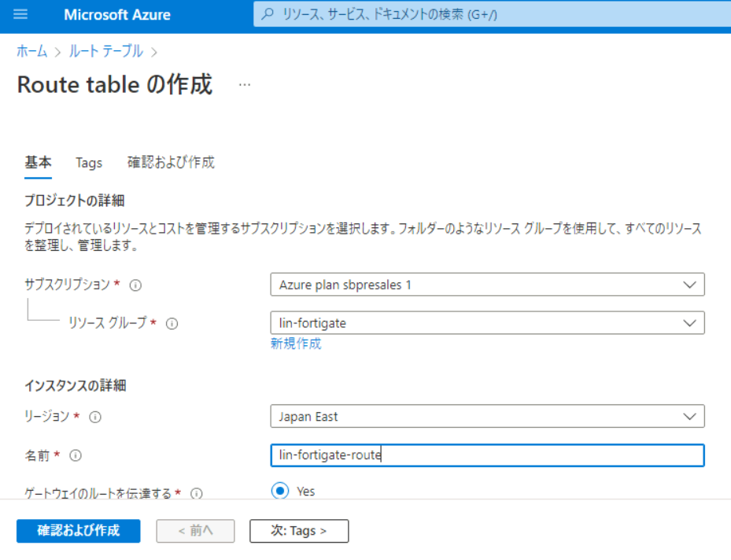This screenshot has width=731, height=560.
Task: Go to ホーム in the breadcrumb
Action: click(x=31, y=51)
